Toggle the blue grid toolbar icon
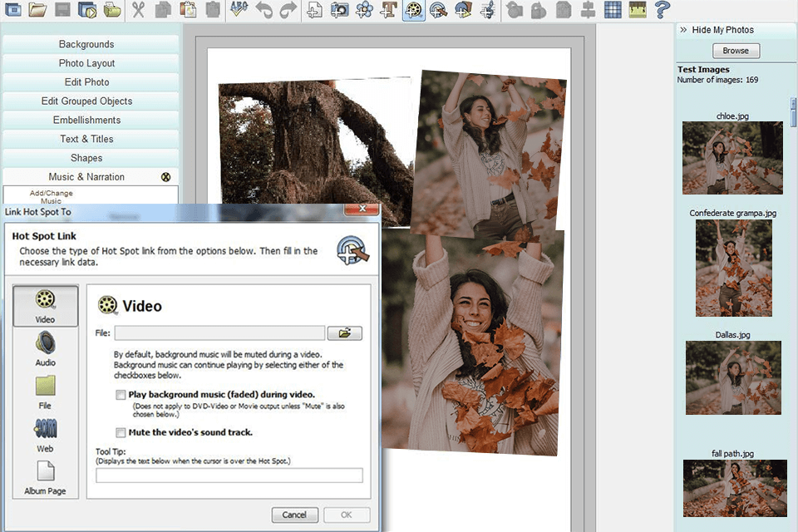The image size is (798, 532). [613, 9]
